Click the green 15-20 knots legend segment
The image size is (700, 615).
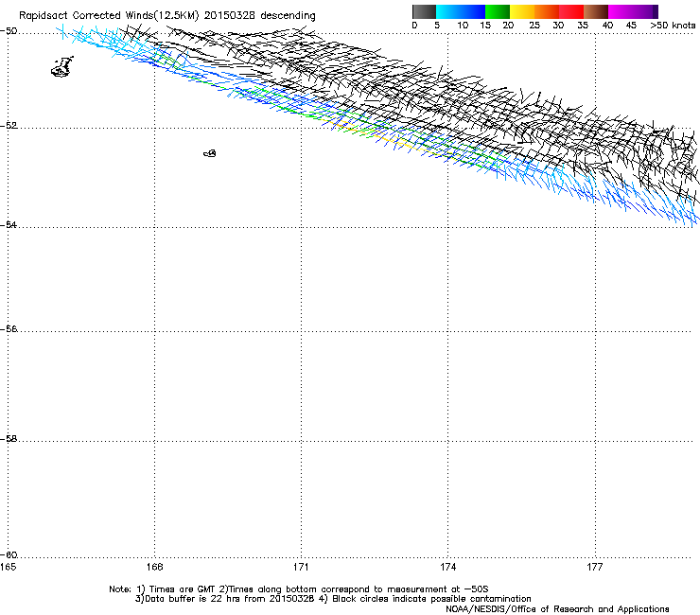click(498, 11)
